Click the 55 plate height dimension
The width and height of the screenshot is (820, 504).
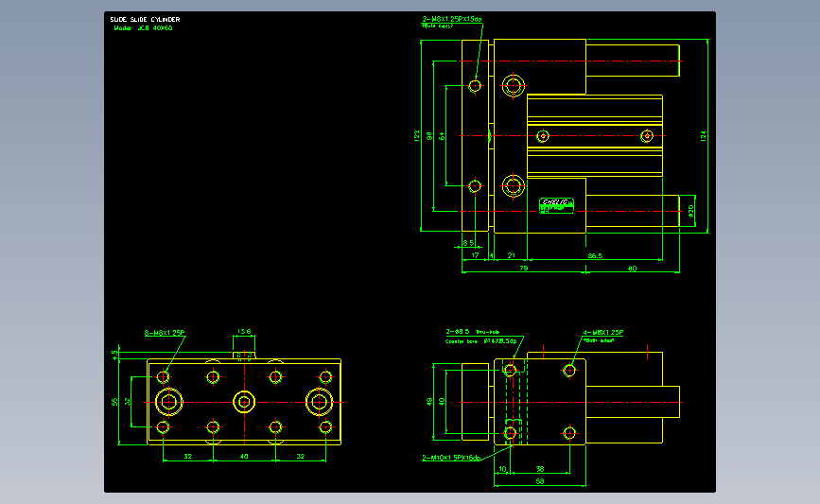[115, 402]
